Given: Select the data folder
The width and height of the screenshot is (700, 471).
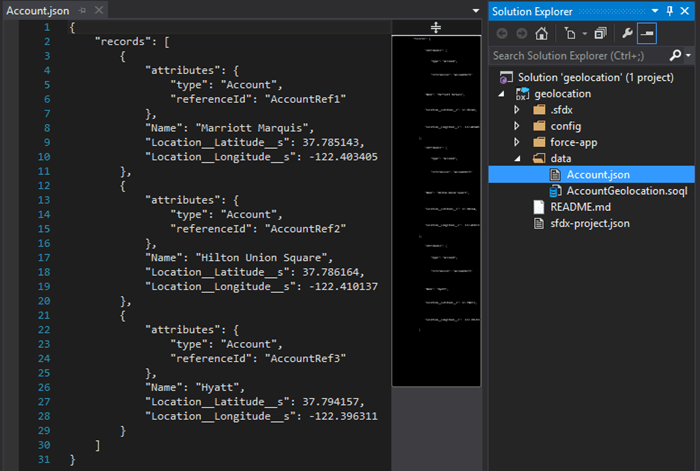Looking at the screenshot, I should tap(561, 158).
